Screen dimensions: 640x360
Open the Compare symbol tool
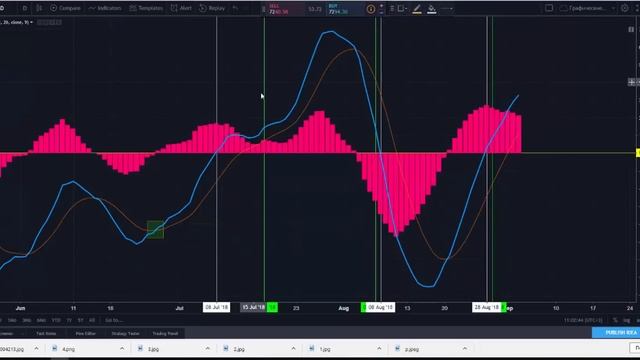65,8
